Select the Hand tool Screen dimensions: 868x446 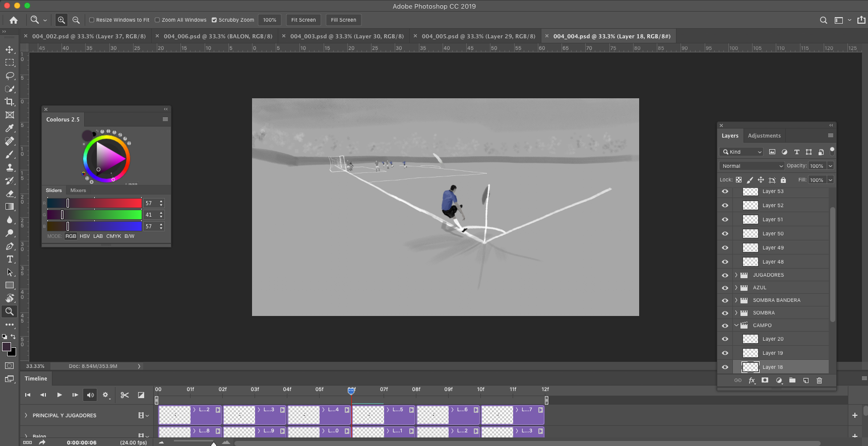pos(10,298)
